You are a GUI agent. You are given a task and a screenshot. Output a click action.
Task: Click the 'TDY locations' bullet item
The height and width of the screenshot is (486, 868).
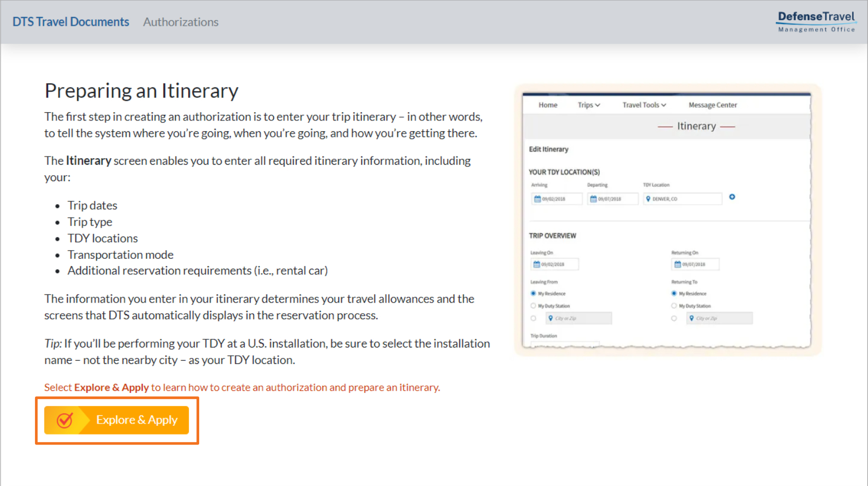point(102,239)
